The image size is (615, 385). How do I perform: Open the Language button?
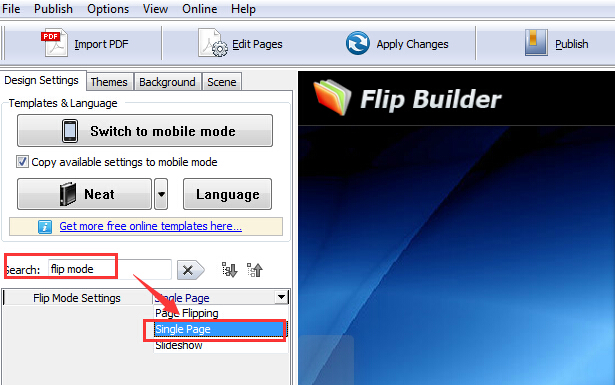point(227,194)
